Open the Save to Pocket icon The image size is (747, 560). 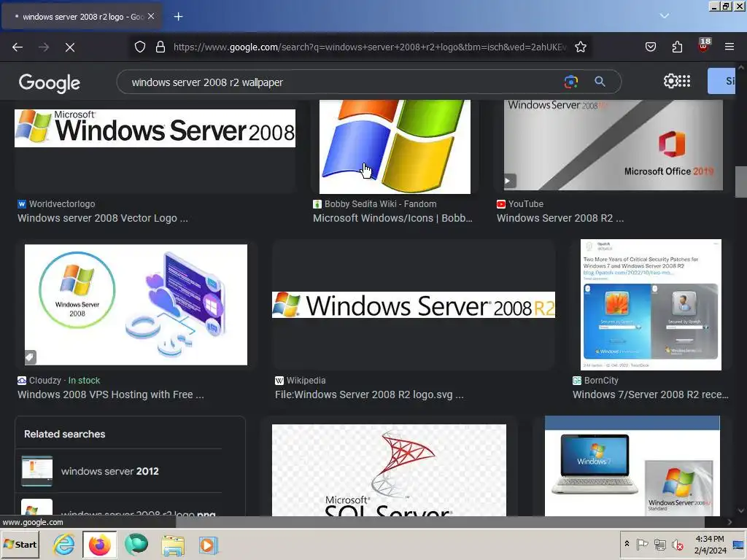pos(650,47)
